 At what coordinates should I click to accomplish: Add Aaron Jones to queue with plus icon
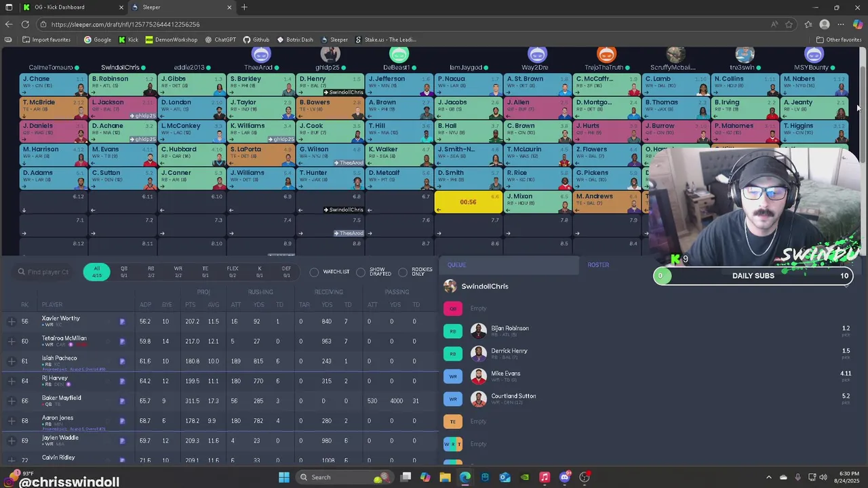pos(12,421)
